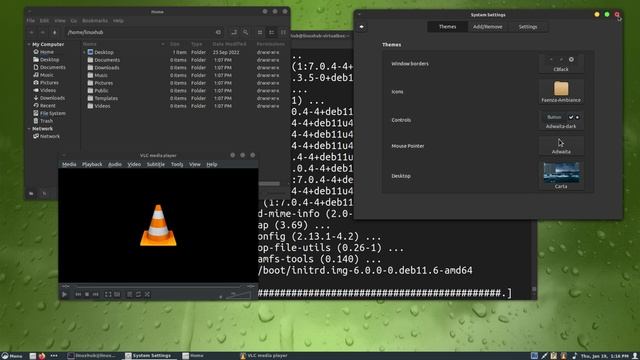640x360 pixels.
Task: Switch file manager to list view
Action: click(x=271, y=32)
